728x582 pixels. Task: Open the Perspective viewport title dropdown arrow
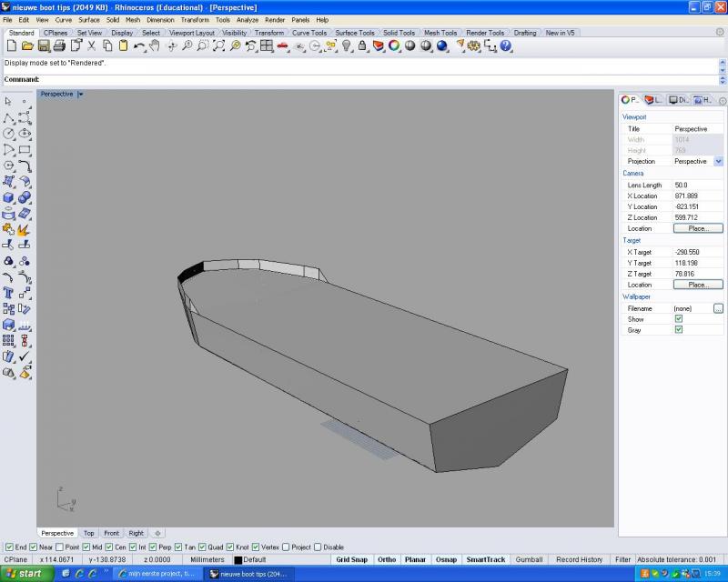click(x=80, y=95)
